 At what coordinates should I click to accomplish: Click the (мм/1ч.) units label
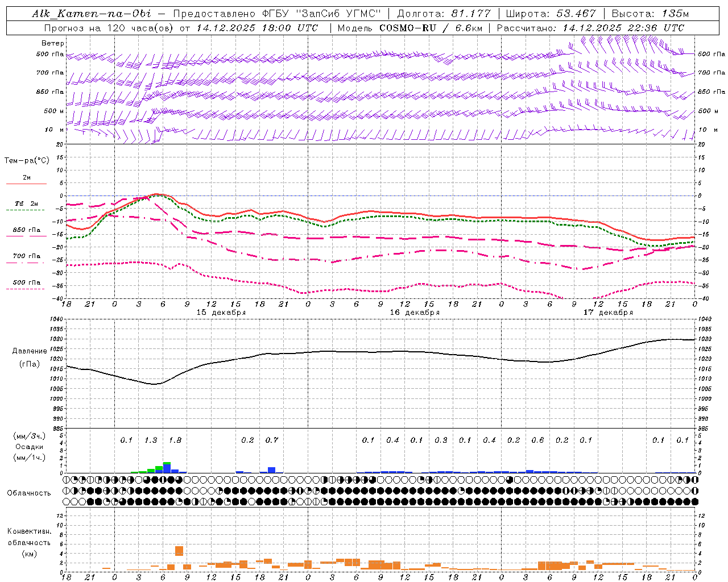pyautogui.click(x=30, y=458)
